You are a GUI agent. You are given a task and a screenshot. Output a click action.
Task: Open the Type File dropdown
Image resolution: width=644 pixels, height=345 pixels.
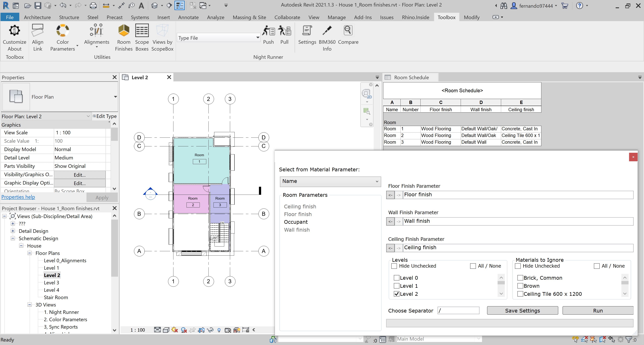click(219, 38)
